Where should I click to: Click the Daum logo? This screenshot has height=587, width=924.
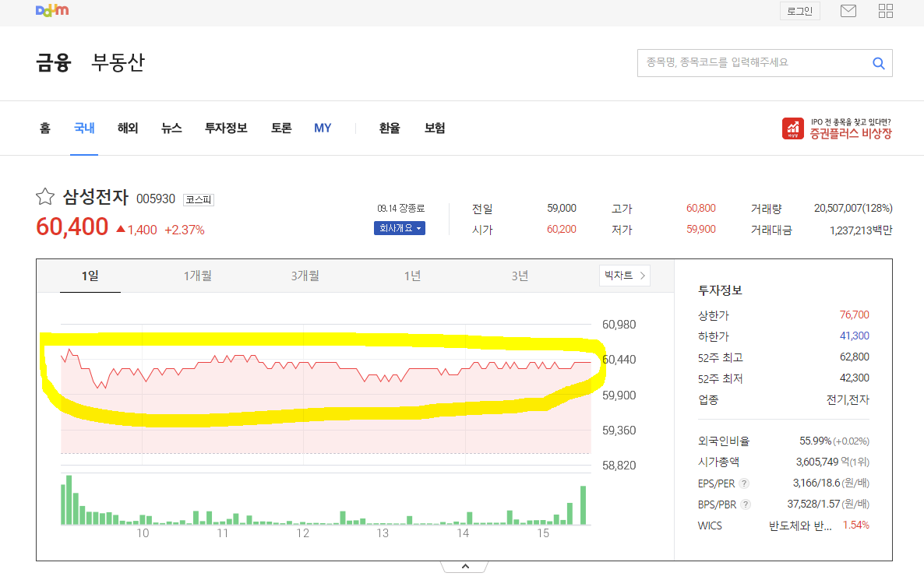coord(52,11)
